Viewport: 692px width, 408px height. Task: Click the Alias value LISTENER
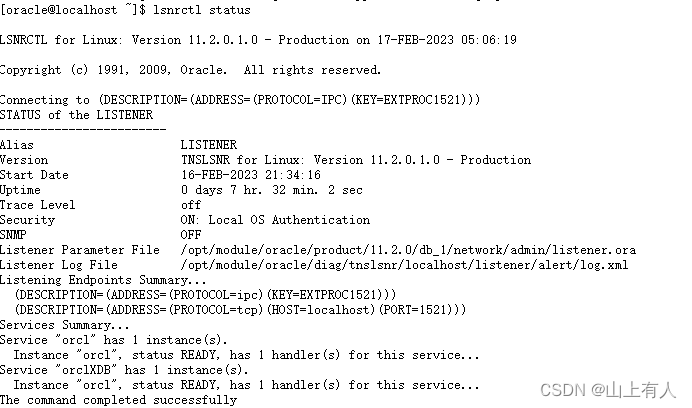[209, 145]
